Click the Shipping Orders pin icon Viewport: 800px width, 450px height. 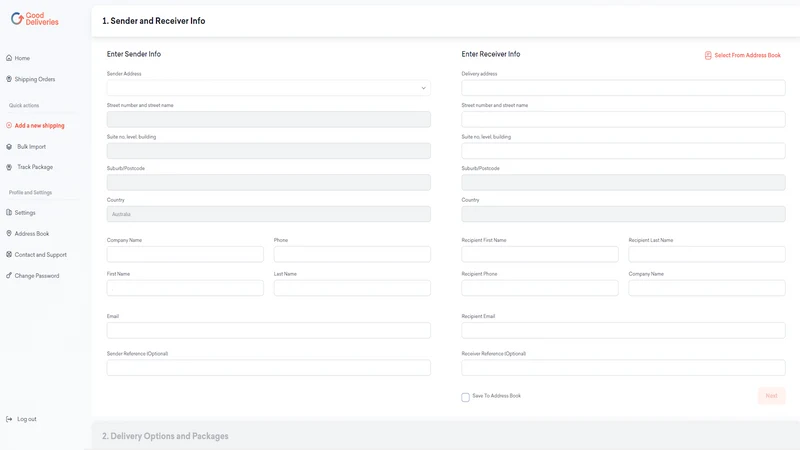tap(9, 79)
